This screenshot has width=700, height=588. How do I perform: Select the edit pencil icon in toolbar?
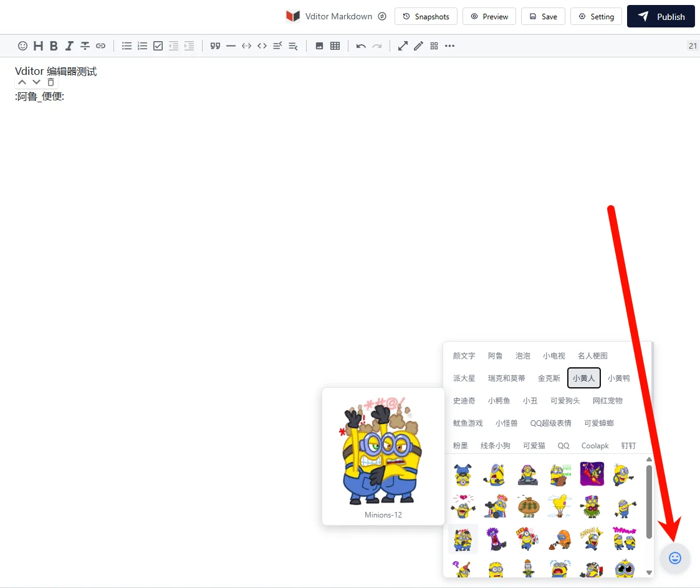418,46
